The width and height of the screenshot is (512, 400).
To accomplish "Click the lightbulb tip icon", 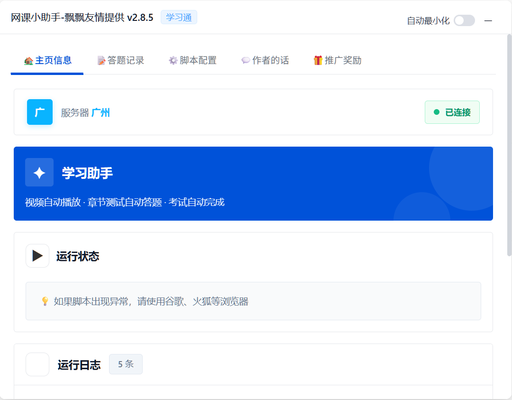I will tap(45, 301).
